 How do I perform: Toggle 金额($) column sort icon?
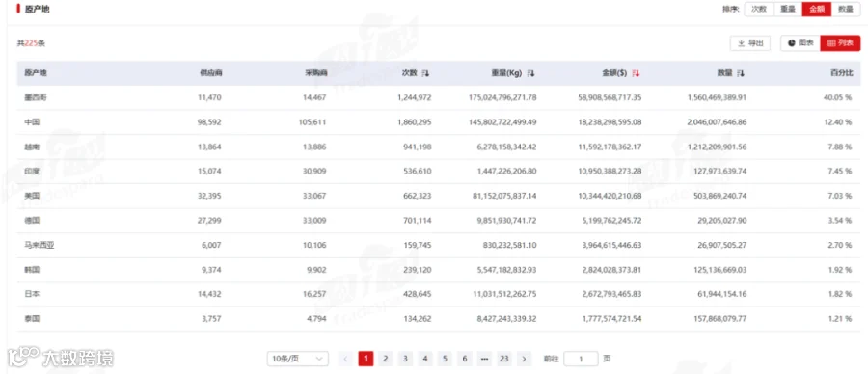(636, 73)
